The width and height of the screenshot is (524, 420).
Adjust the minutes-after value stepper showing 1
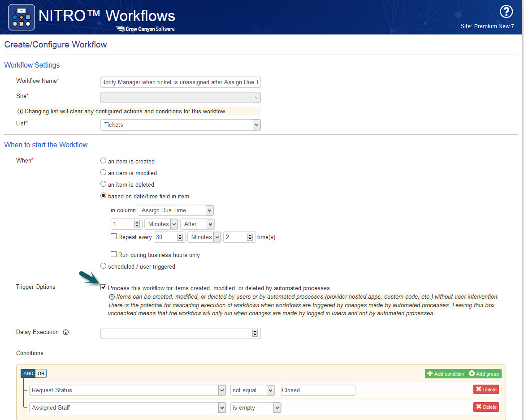(x=137, y=224)
